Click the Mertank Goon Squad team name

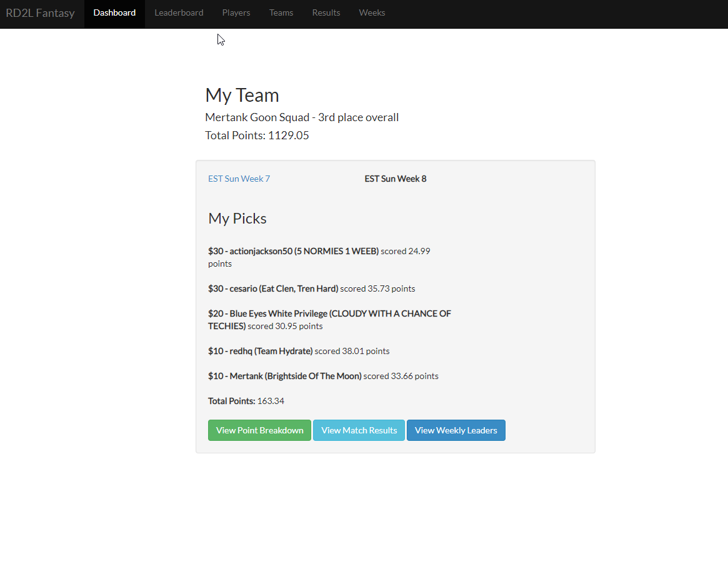coord(259,117)
